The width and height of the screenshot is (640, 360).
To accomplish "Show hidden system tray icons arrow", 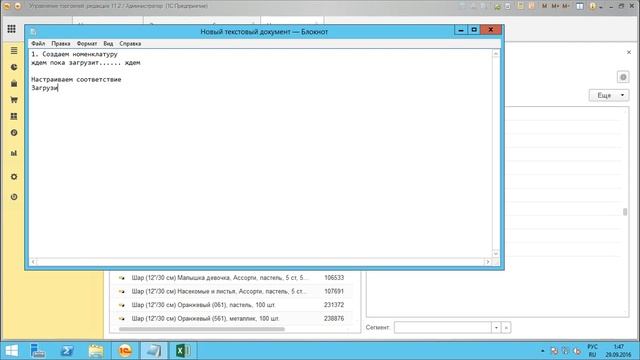I will click(x=542, y=351).
